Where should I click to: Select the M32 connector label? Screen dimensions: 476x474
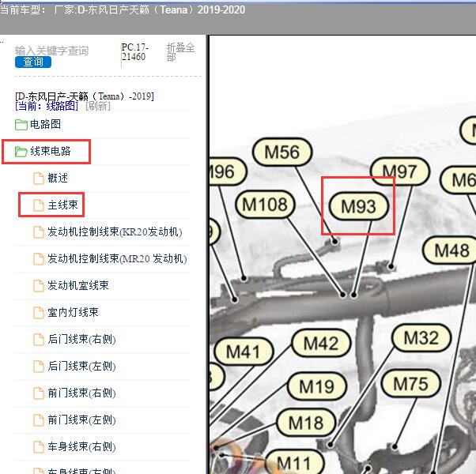[421, 337]
